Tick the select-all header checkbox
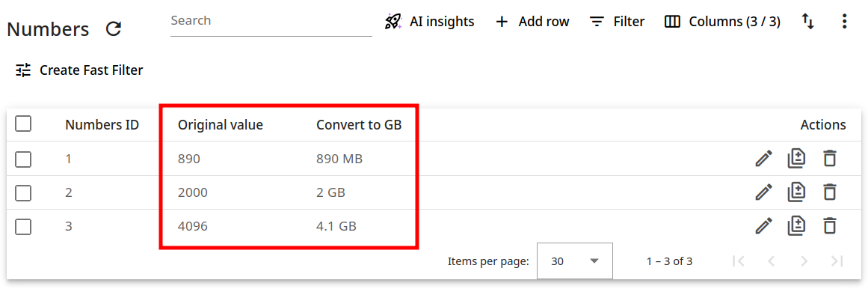 pos(23,124)
